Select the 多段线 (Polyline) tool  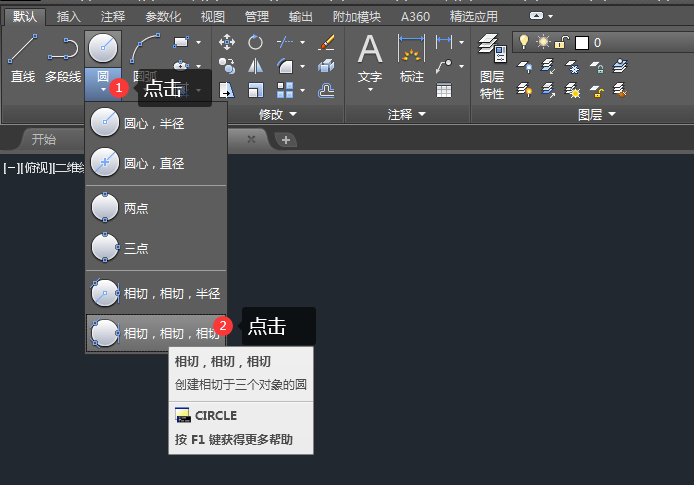click(63, 58)
